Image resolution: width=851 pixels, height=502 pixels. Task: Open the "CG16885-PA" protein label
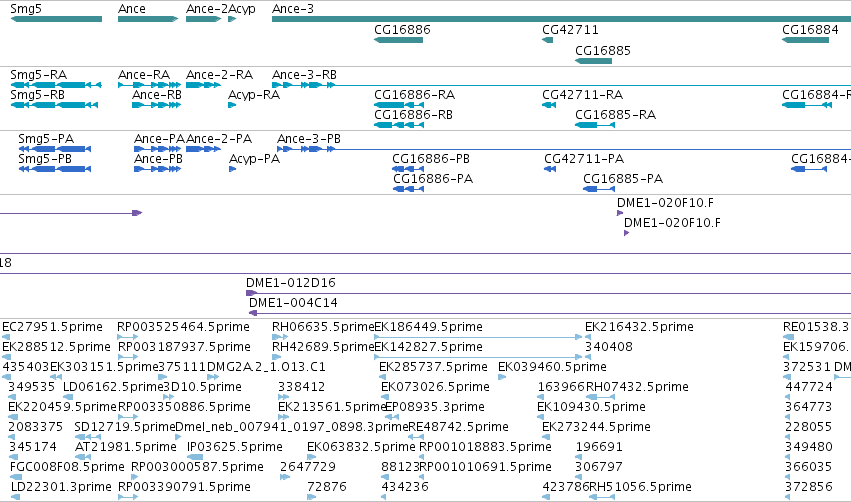click(x=623, y=179)
